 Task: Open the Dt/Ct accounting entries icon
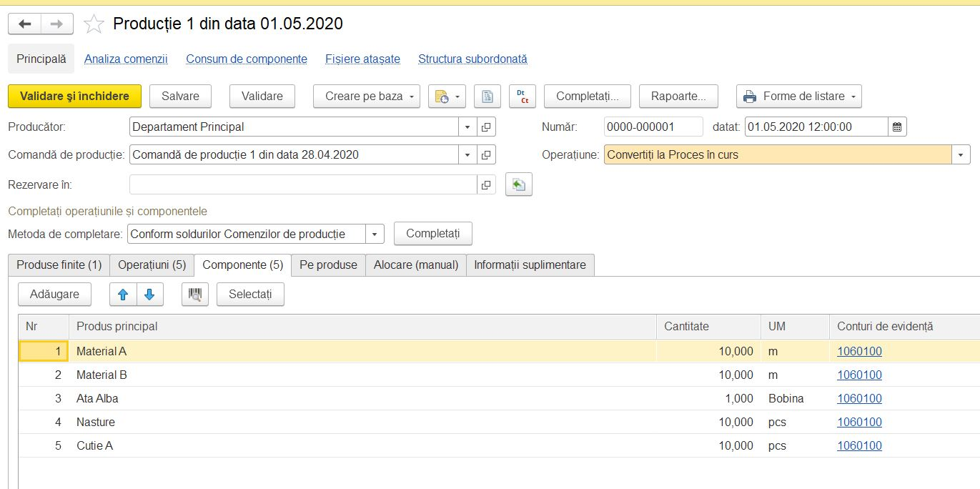523,96
